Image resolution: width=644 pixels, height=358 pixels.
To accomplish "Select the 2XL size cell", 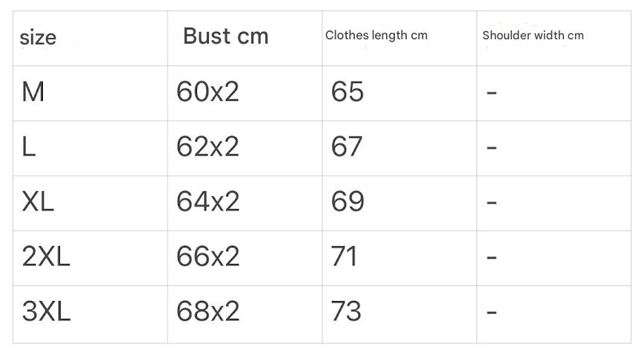I will 46,256.
